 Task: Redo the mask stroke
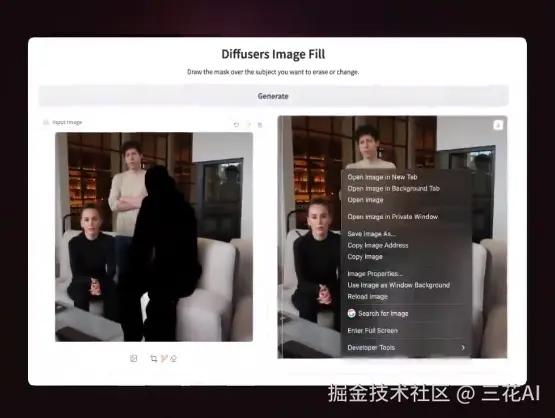tap(248, 125)
